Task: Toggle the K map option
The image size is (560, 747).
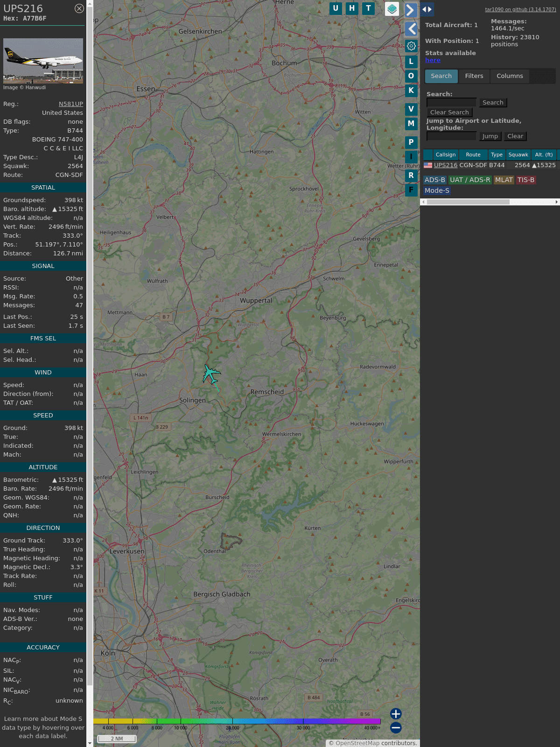Action: coord(411,91)
